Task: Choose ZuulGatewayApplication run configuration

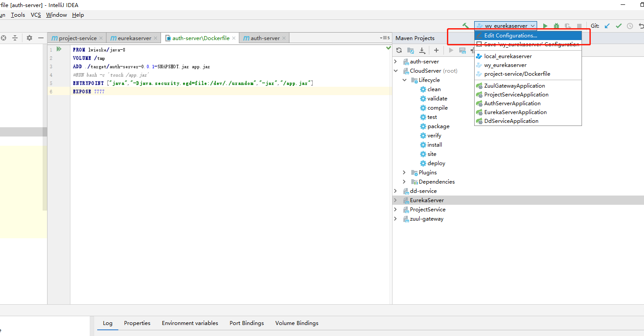Action: [x=528, y=86]
